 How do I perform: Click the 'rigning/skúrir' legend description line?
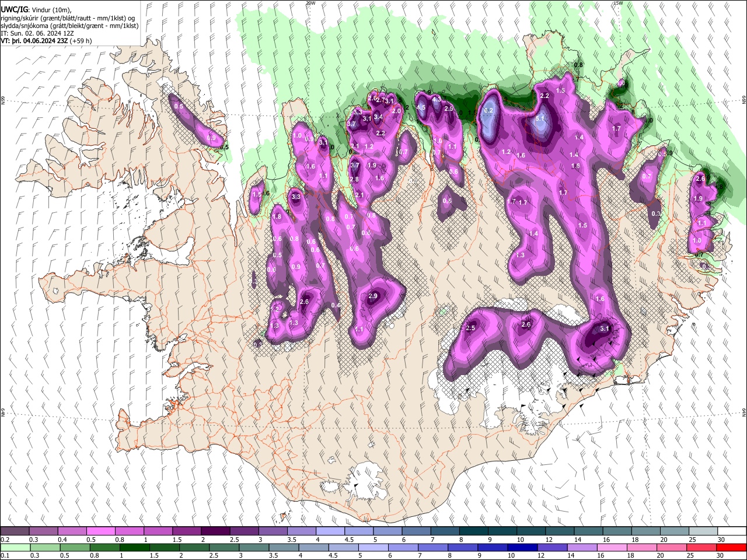pyautogui.click(x=69, y=17)
